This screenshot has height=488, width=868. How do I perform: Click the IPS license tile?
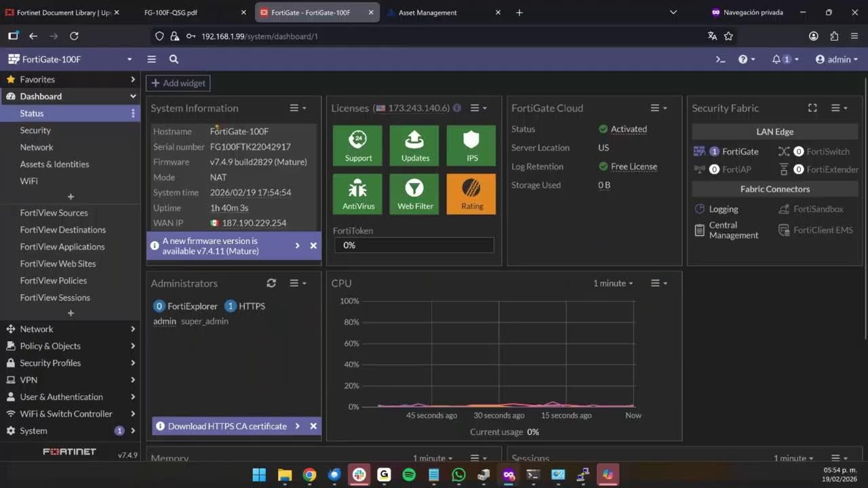[472, 146]
